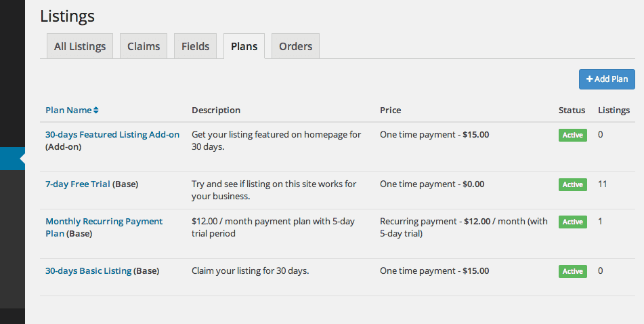Go to the Orders tab
Screen dimensions: 644x324
[x=295, y=47]
